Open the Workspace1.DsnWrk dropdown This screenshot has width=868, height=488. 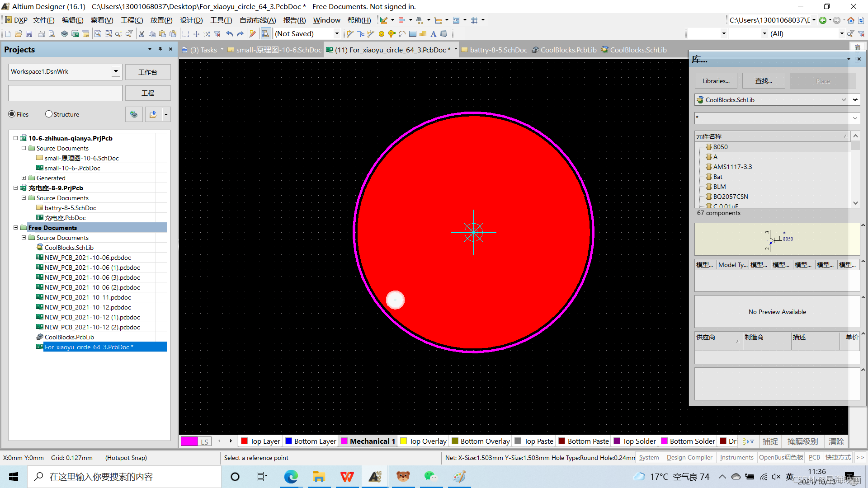[116, 71]
